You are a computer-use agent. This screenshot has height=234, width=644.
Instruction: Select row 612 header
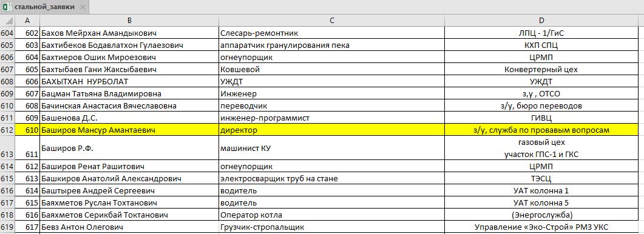click(x=7, y=130)
